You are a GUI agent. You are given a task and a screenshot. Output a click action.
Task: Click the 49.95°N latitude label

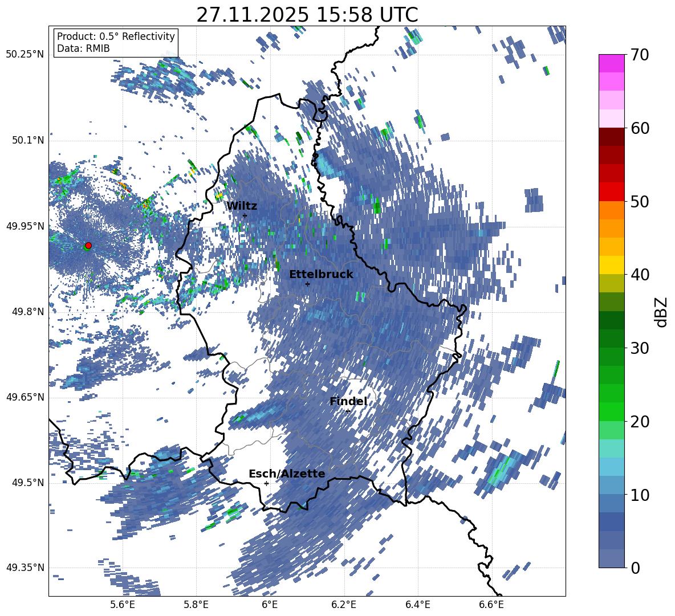pyautogui.click(x=25, y=226)
